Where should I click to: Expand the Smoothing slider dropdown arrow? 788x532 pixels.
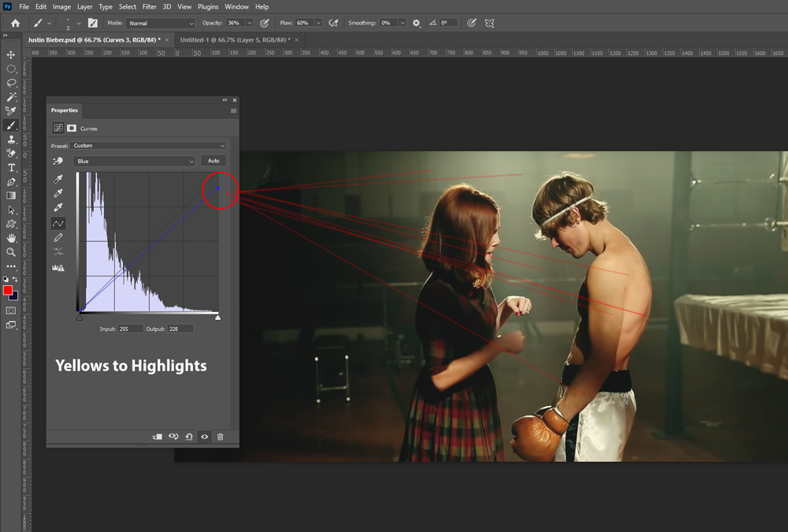click(x=402, y=23)
